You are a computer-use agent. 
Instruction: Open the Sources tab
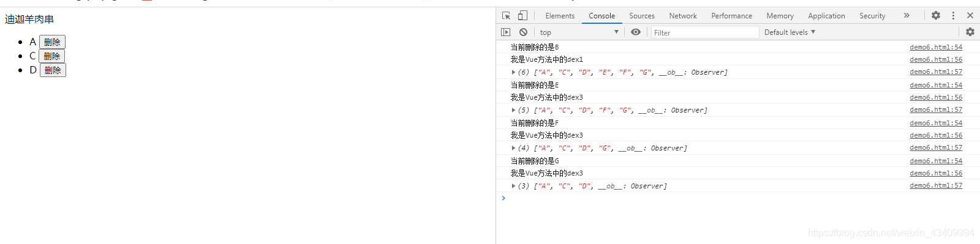[642, 16]
